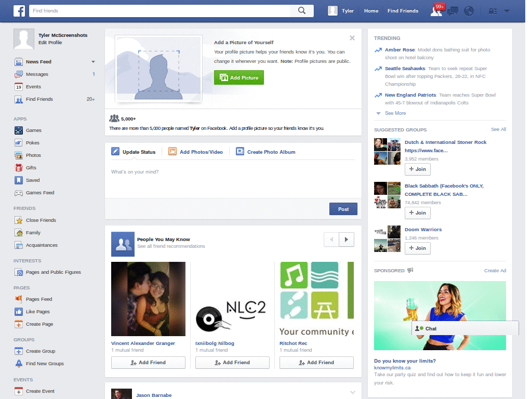532x399 pixels.
Task: Click the What's on your mind field
Action: click(x=233, y=180)
